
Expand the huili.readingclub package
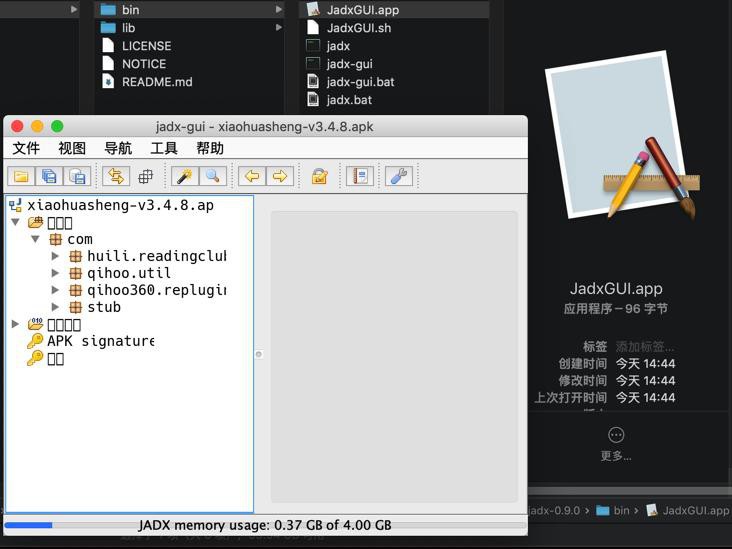pyautogui.click(x=56, y=256)
